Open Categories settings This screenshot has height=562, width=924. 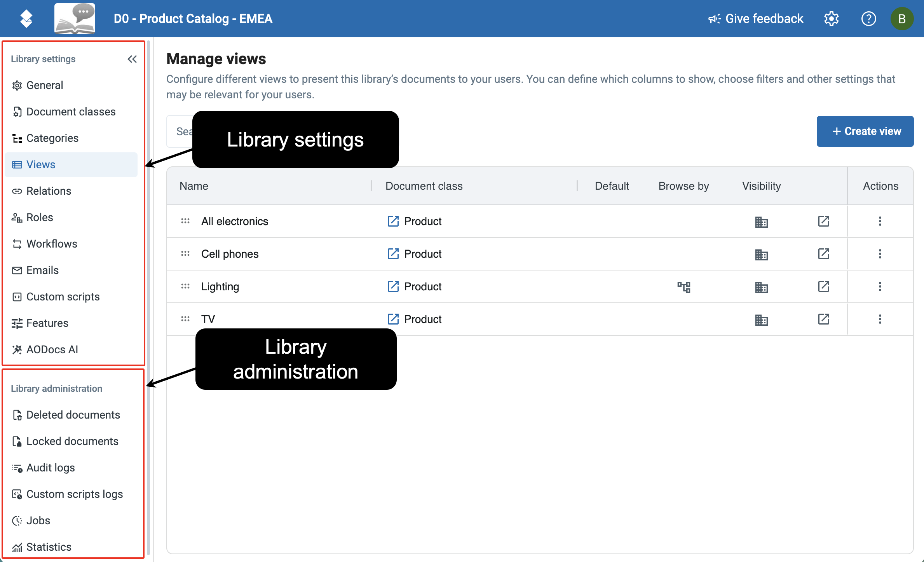(x=71, y=138)
